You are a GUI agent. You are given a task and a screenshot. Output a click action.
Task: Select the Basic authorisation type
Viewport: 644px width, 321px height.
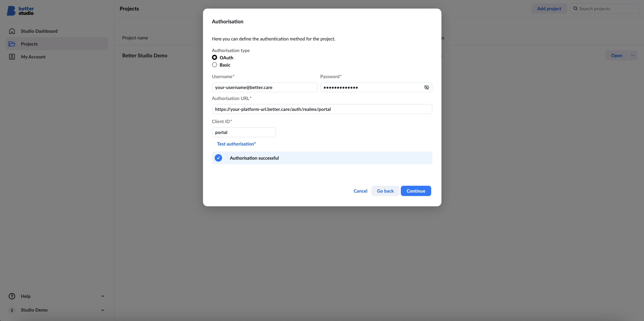point(215,65)
